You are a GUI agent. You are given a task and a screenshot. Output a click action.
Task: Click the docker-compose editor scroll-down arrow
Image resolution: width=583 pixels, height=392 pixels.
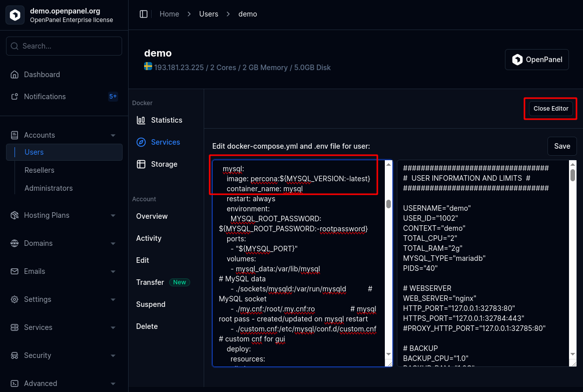click(x=388, y=354)
